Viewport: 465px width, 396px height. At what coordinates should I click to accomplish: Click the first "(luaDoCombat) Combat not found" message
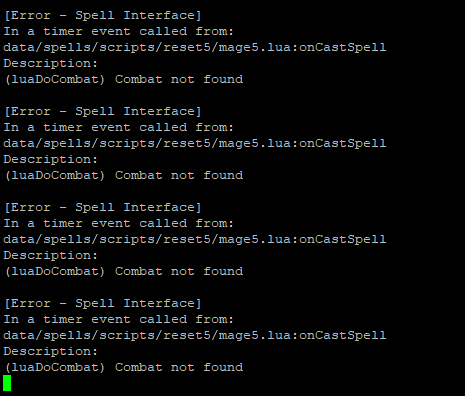124,79
